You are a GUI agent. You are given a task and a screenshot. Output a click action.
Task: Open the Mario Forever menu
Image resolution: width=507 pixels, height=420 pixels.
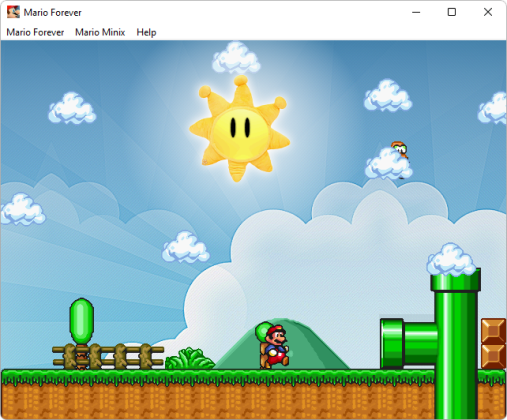pos(35,32)
